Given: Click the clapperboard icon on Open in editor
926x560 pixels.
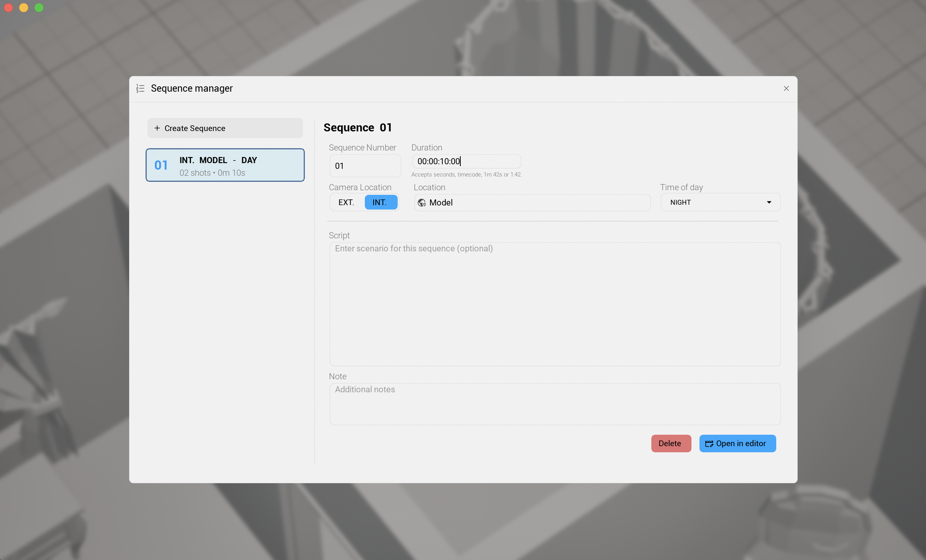Looking at the screenshot, I should click(709, 443).
